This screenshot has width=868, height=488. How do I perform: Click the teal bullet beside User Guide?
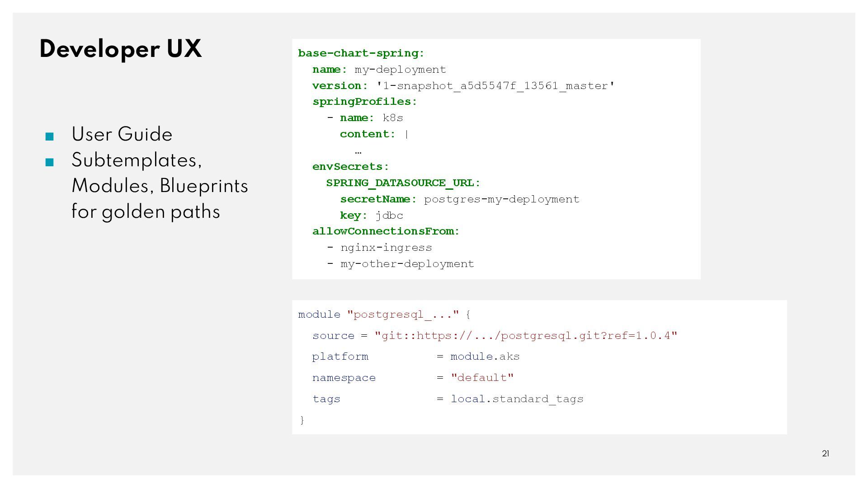pyautogui.click(x=50, y=136)
